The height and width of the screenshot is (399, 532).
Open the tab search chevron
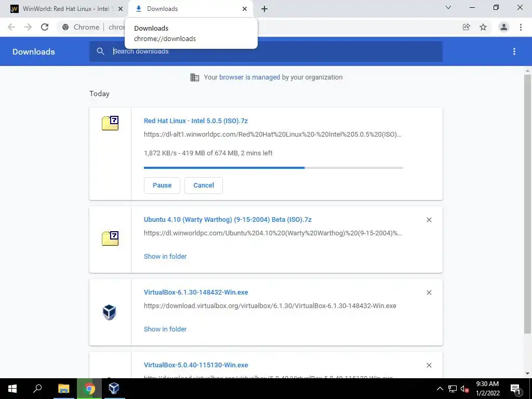448,7
